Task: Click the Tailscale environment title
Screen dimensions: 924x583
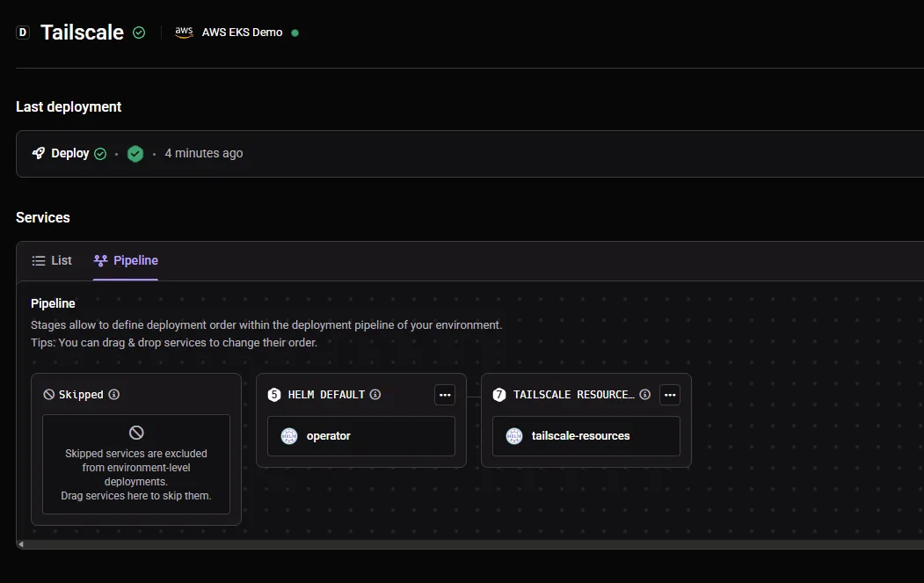Action: pyautogui.click(x=82, y=33)
